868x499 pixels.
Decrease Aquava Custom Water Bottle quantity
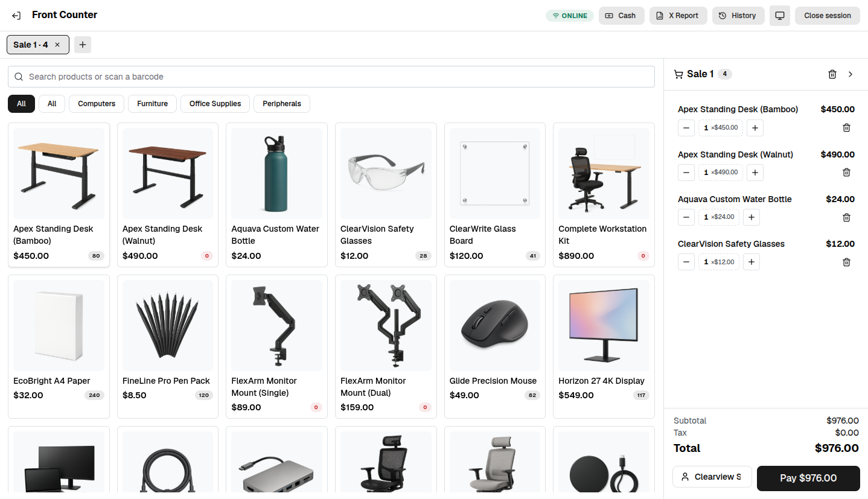coord(686,217)
